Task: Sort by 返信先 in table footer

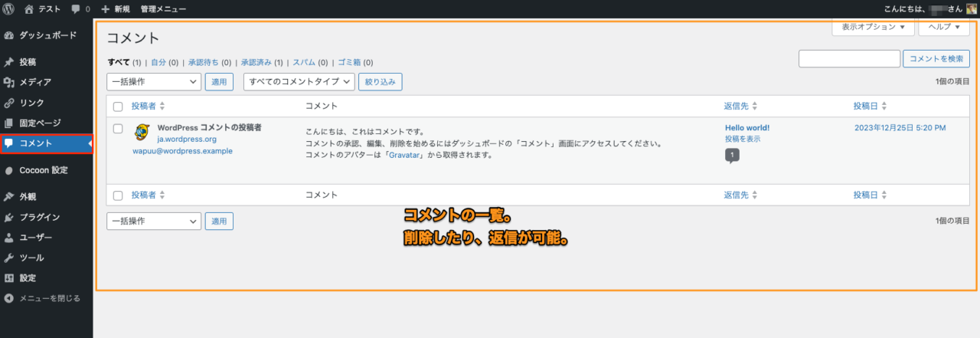Action: [740, 195]
